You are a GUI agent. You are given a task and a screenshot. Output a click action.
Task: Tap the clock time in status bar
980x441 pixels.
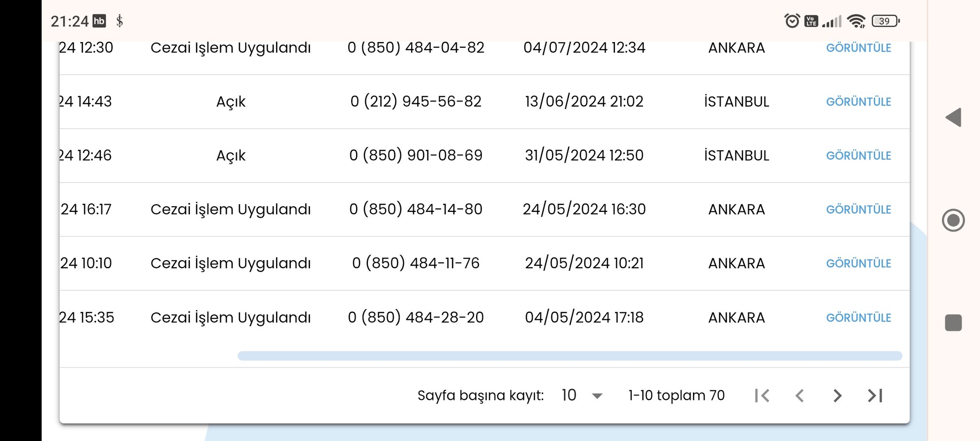click(70, 21)
